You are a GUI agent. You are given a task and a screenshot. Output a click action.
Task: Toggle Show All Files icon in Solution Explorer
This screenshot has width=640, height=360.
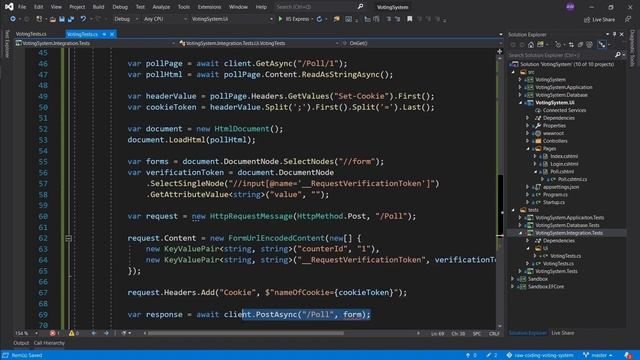point(589,44)
